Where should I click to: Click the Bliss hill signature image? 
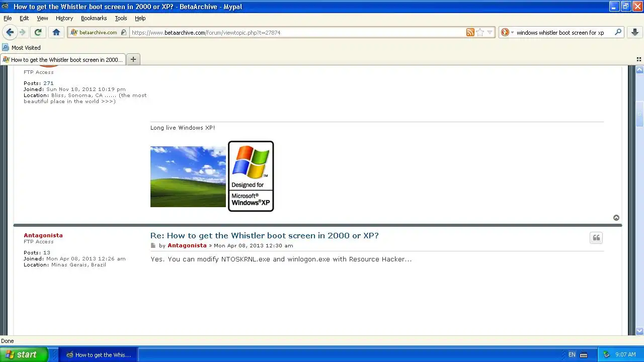tap(188, 176)
